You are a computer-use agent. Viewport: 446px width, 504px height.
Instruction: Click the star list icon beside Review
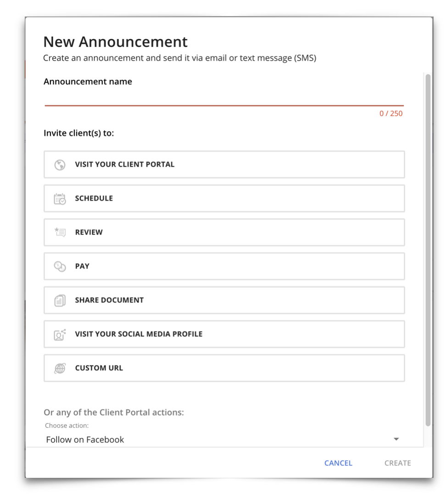[x=60, y=232]
